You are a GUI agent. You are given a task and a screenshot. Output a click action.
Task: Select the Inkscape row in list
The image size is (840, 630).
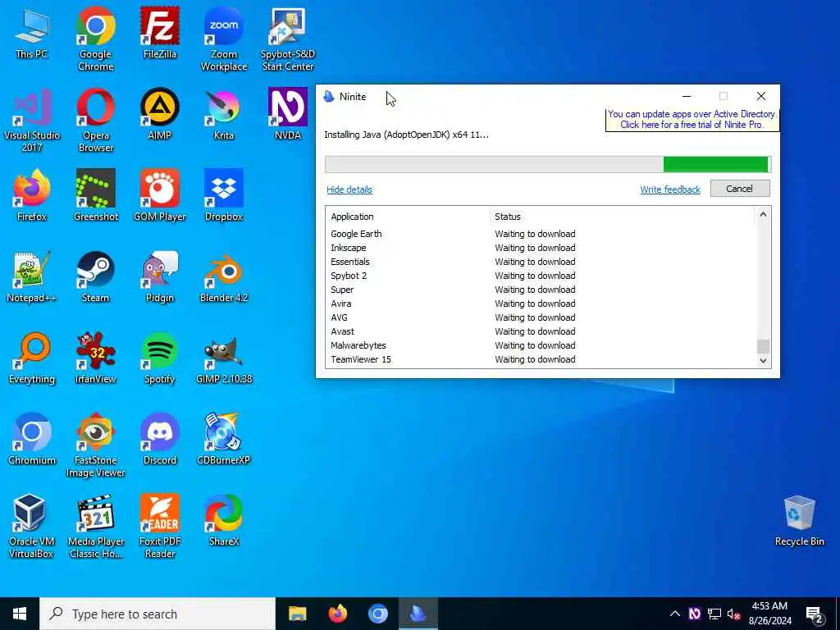point(541,248)
